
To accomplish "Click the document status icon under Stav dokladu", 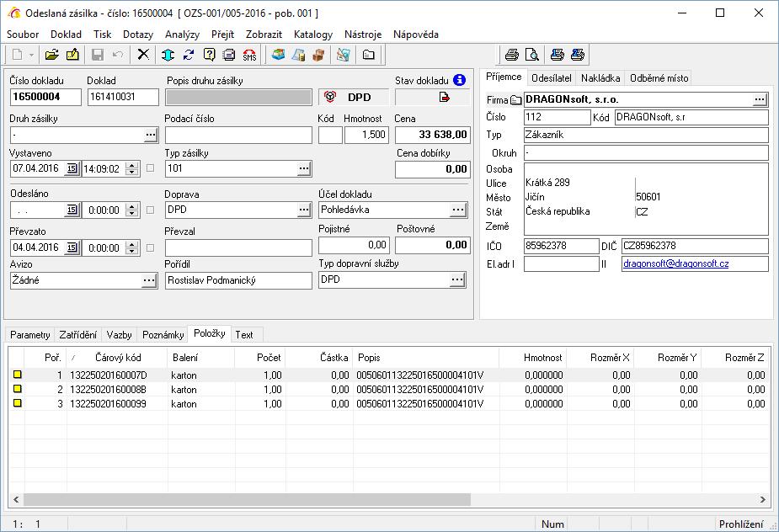I will (445, 97).
